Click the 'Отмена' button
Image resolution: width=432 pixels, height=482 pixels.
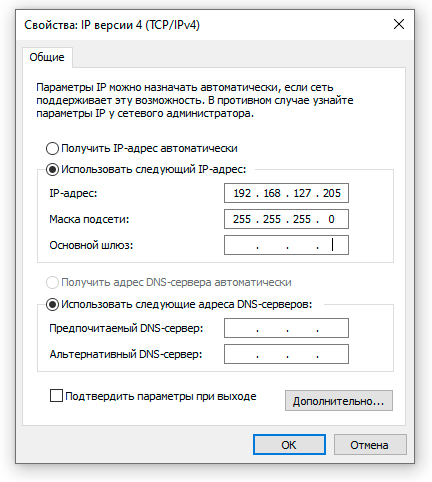click(370, 445)
